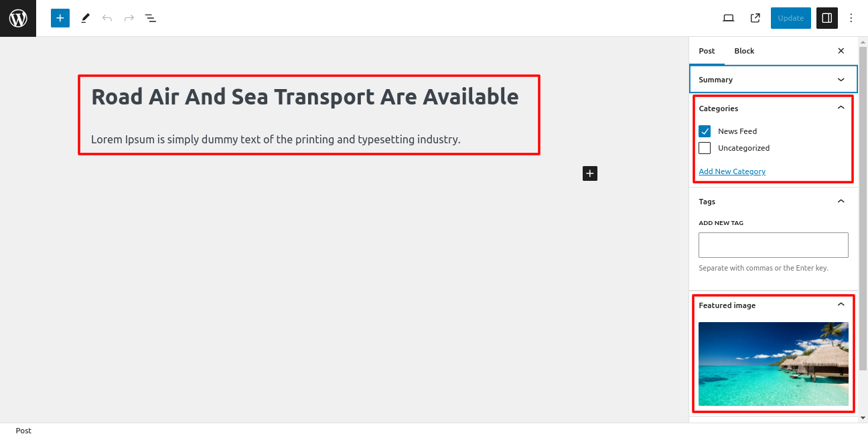Collapse the Categories panel

pyautogui.click(x=841, y=108)
